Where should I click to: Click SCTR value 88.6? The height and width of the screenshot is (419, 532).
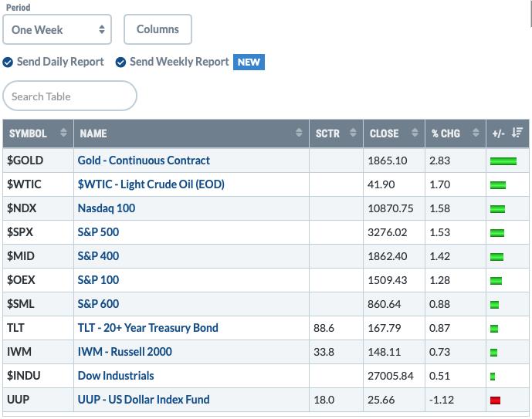[x=324, y=328]
